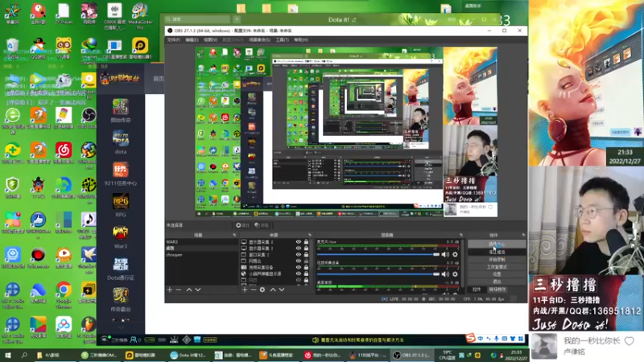The width and height of the screenshot is (644, 362).
Task: Move scene down in Scenes list
Action: pos(198,290)
